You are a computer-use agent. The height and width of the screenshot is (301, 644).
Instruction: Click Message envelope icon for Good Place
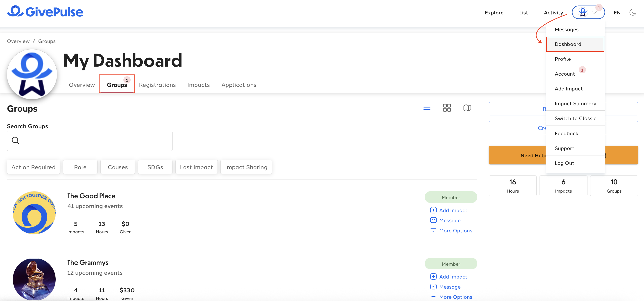click(433, 220)
